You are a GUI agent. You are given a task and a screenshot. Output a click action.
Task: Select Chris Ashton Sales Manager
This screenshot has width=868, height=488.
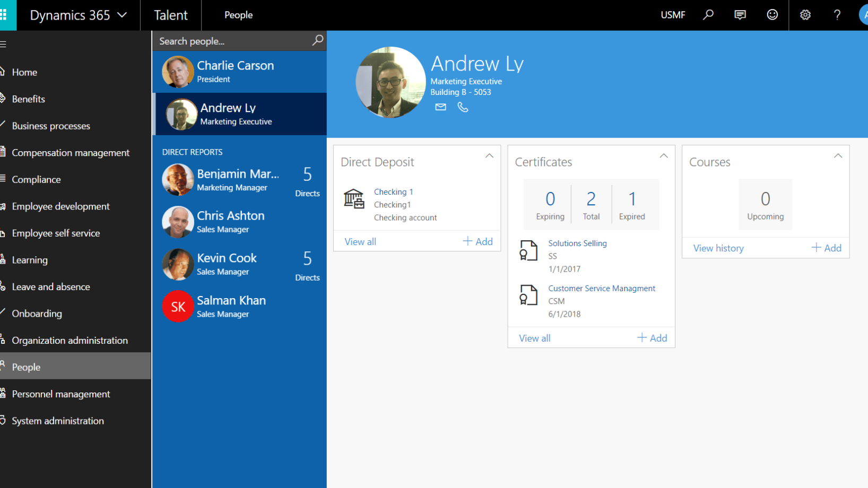239,222
